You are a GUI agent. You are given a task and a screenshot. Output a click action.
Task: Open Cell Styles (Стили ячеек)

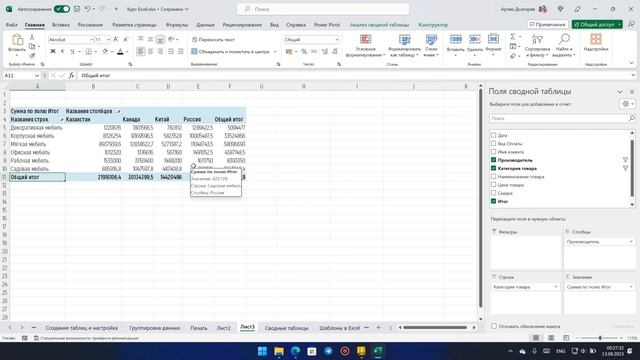(x=431, y=45)
